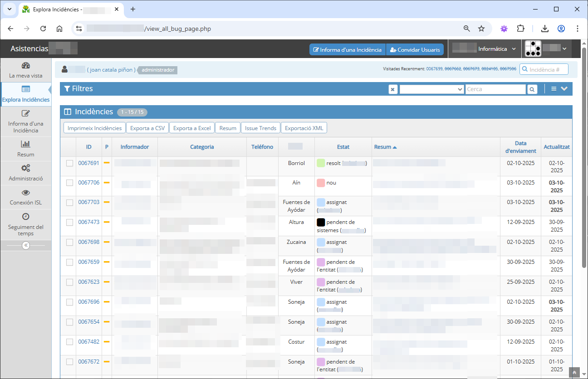Screen dimensions: 588x379
Task: Click the Resum chart icon in sidebar
Action: (x=26, y=144)
